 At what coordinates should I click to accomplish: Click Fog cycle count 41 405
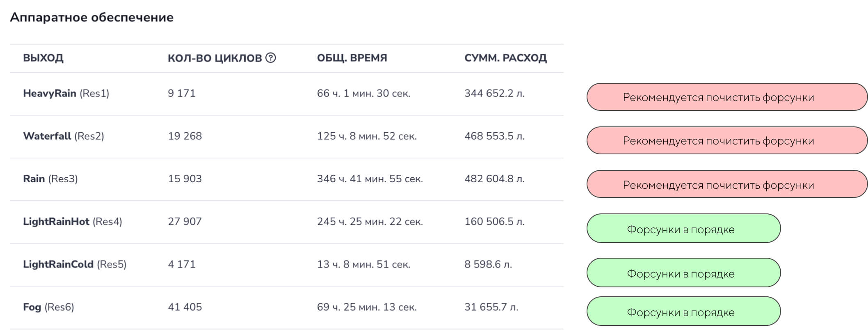(x=185, y=307)
